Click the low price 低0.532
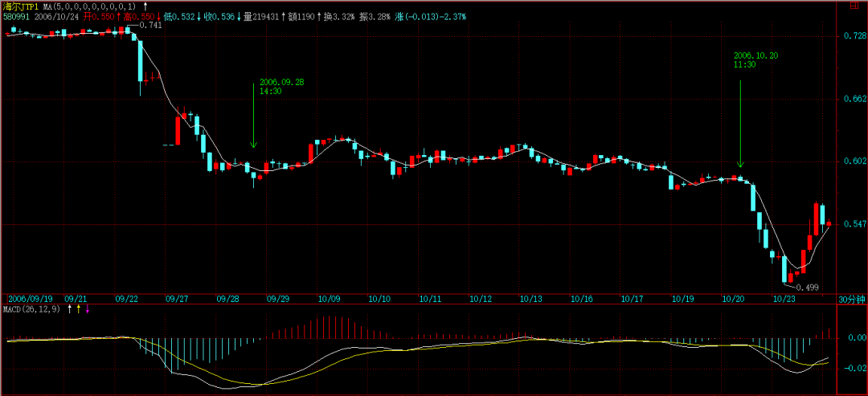The width and height of the screenshot is (868, 396). [x=179, y=17]
